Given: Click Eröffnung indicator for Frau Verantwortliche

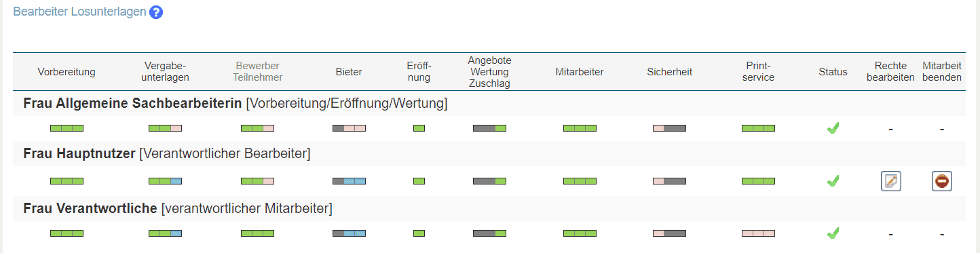Looking at the screenshot, I should pos(419,233).
